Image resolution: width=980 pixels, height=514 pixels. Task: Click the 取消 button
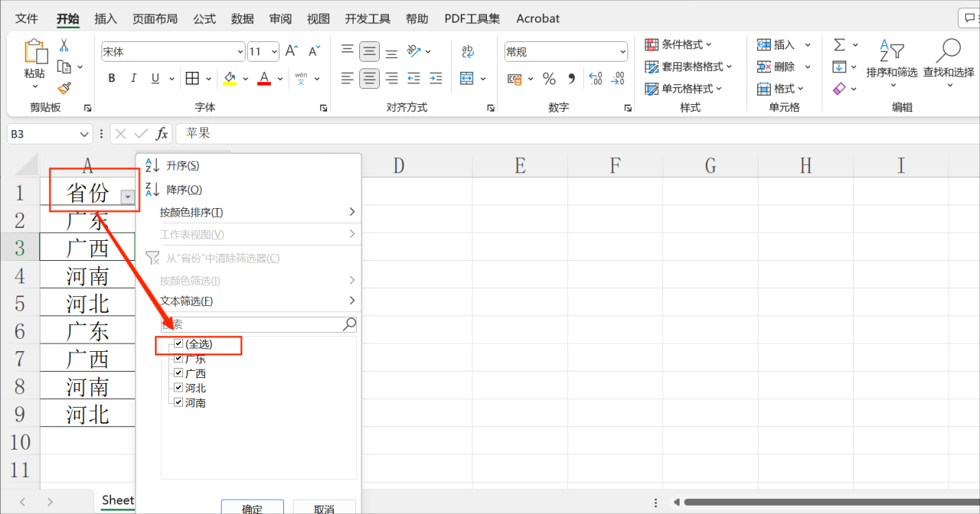(324, 508)
